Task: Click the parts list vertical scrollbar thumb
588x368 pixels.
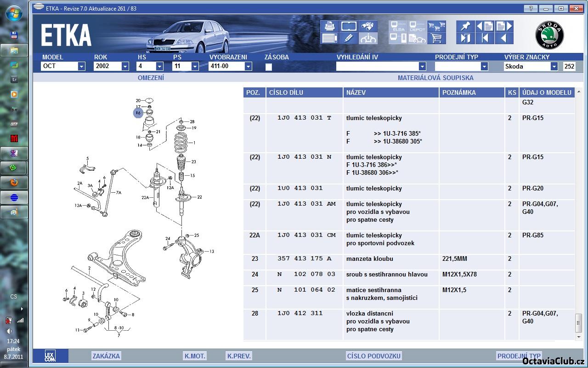Action: coord(578,323)
